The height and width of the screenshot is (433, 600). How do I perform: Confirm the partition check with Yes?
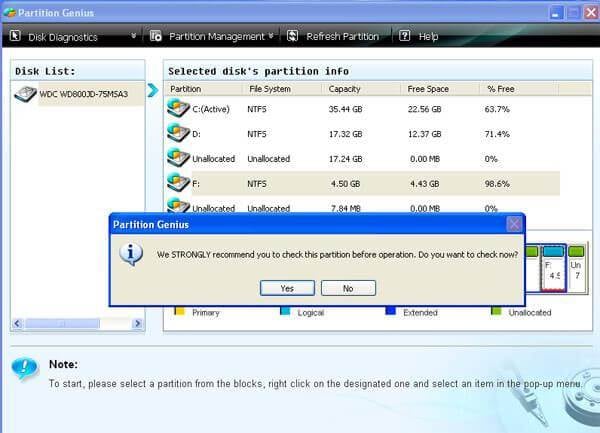[287, 288]
